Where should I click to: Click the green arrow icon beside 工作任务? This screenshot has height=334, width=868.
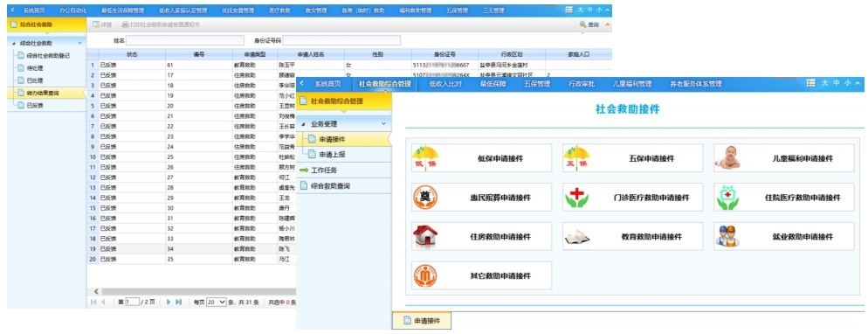[303, 170]
